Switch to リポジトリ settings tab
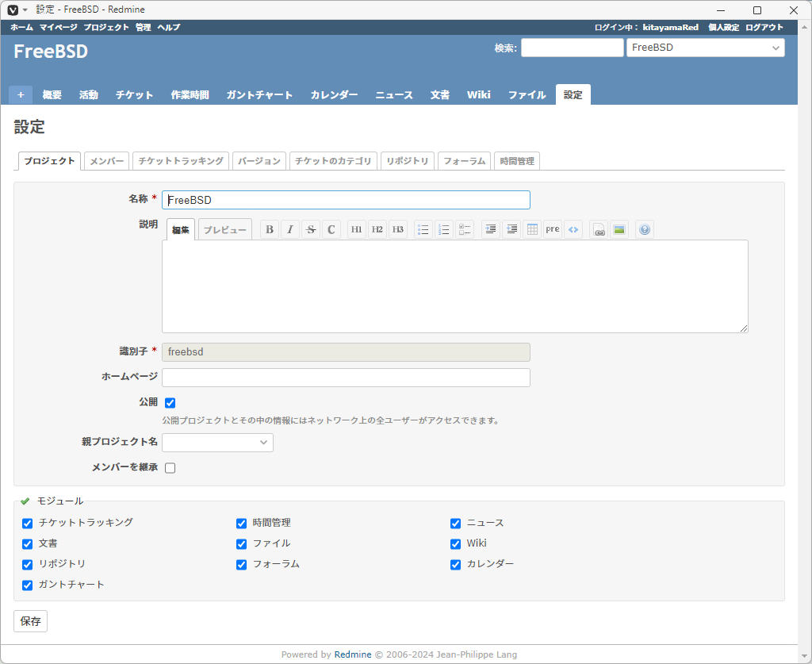 (x=408, y=161)
